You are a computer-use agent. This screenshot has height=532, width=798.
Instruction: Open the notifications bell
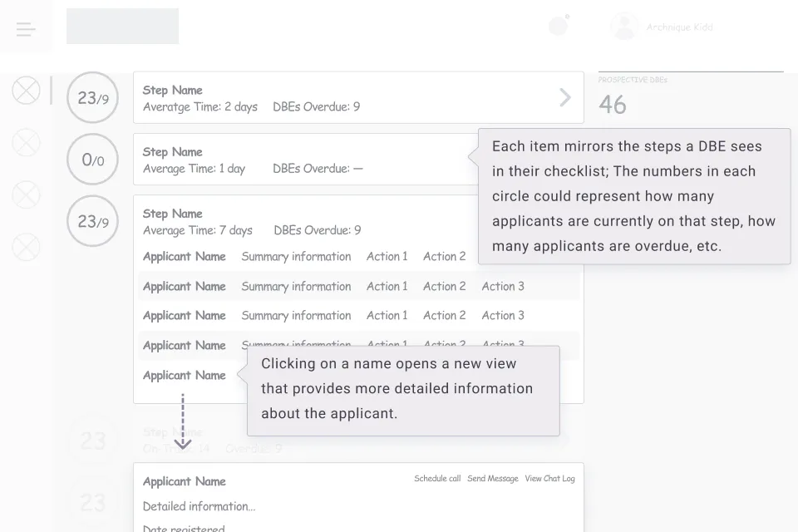(x=557, y=27)
